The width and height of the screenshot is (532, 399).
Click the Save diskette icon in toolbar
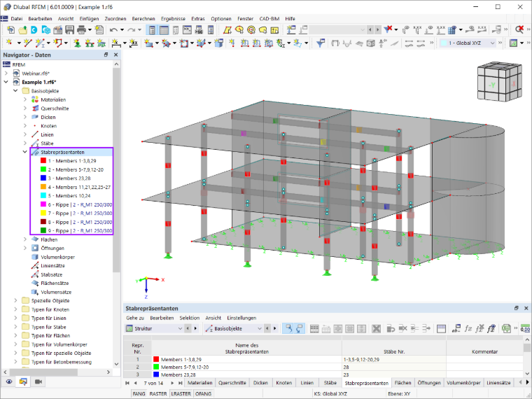[x=69, y=30]
